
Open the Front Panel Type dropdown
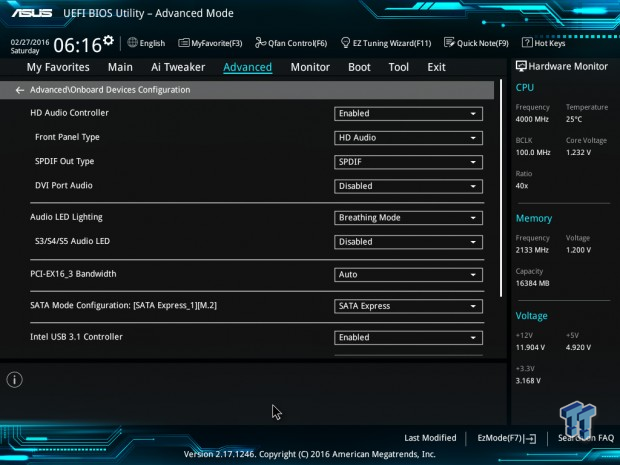(408, 138)
